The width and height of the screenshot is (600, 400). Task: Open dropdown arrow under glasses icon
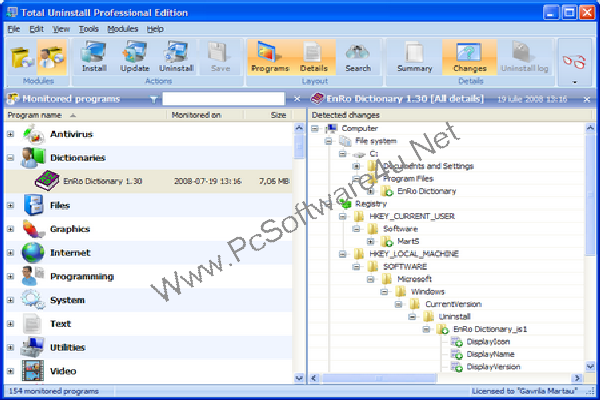click(574, 82)
